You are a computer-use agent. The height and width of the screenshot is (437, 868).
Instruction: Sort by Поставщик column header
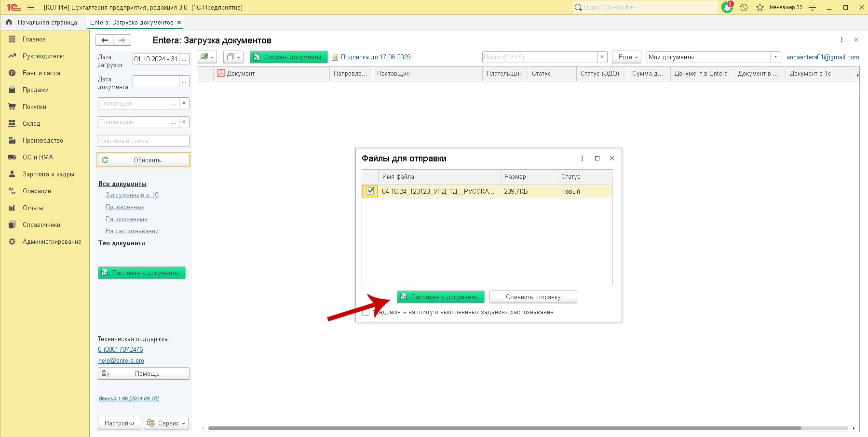pyautogui.click(x=427, y=74)
